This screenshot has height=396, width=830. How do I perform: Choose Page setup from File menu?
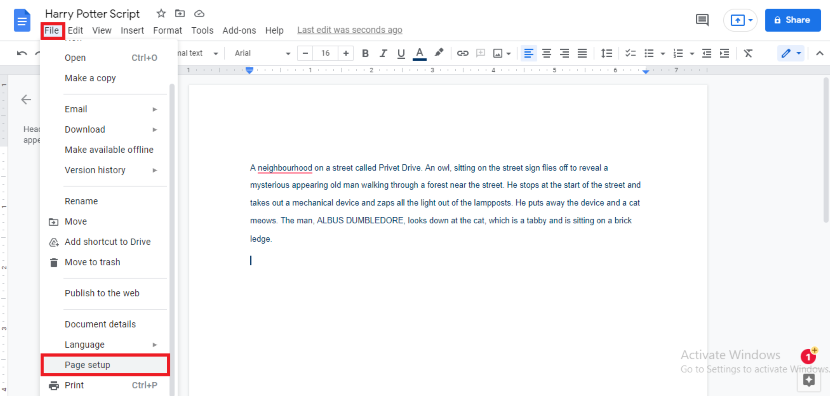pyautogui.click(x=105, y=365)
